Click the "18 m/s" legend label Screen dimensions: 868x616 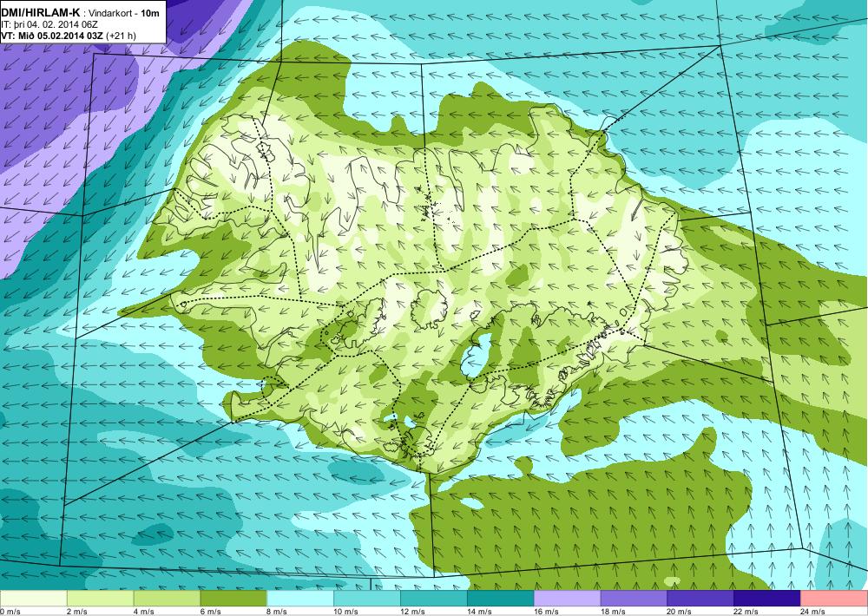(613, 612)
